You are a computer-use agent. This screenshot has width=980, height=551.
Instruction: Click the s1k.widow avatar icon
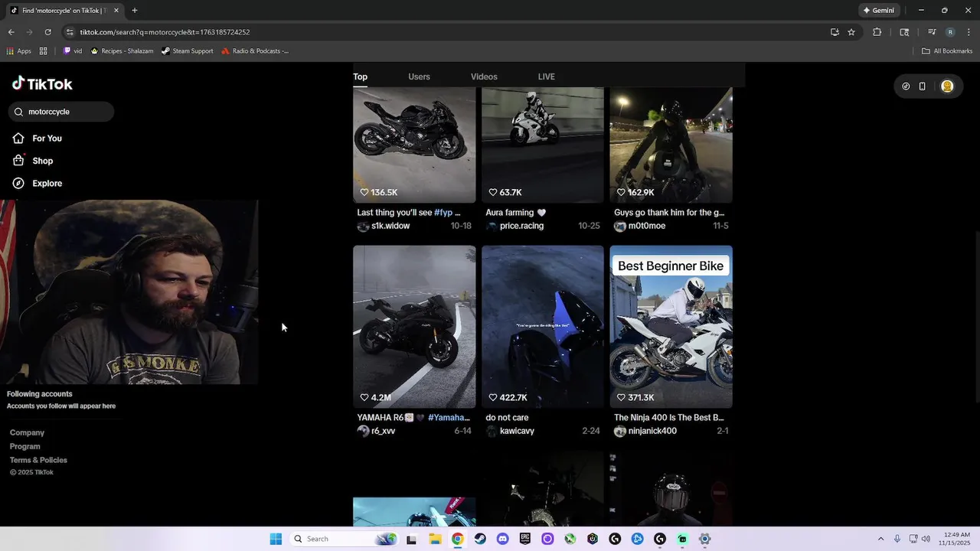pyautogui.click(x=363, y=227)
